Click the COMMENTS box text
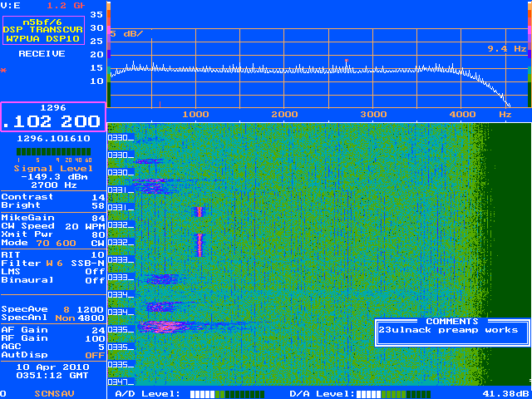Image resolution: width=532 pixels, height=399 pixels. (448, 330)
